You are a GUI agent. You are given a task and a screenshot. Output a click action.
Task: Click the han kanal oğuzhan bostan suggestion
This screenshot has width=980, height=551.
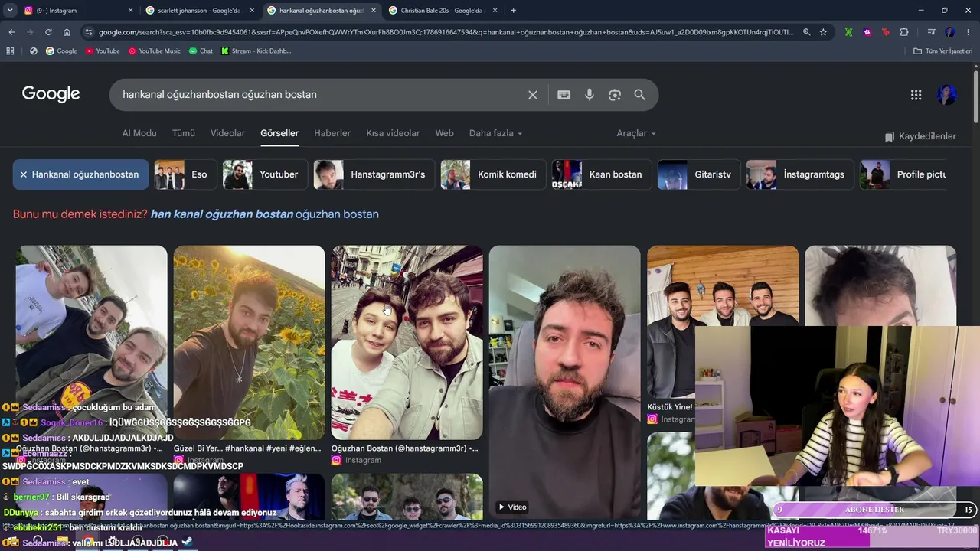coord(222,214)
